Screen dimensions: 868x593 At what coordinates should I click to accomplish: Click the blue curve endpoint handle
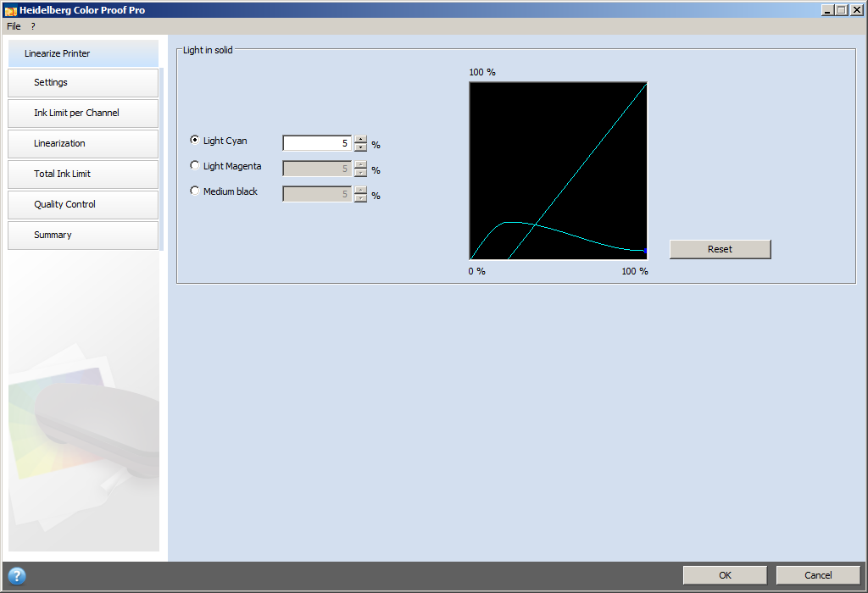pyautogui.click(x=645, y=251)
